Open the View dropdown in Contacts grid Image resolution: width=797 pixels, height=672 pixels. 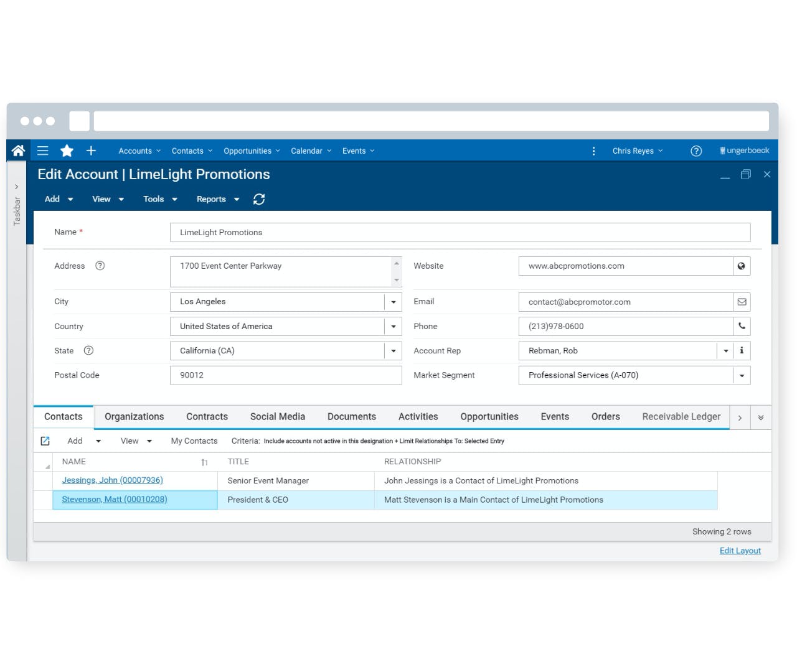[136, 441]
